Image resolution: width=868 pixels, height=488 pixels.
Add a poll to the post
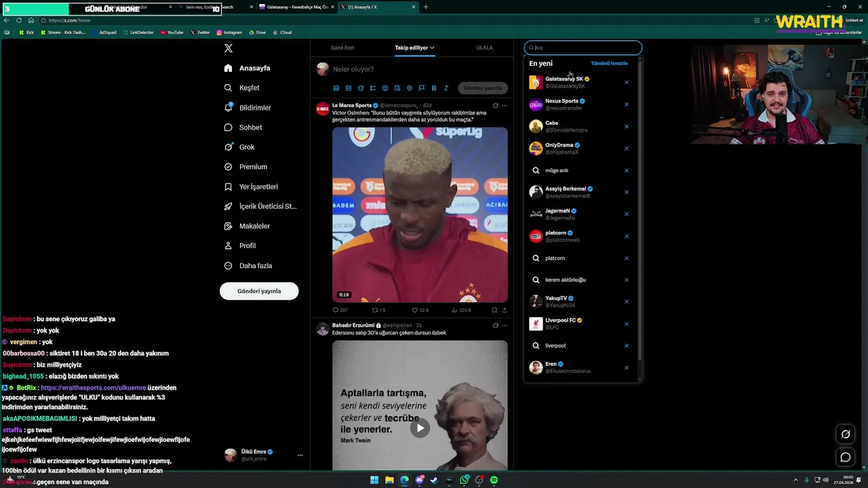373,88
